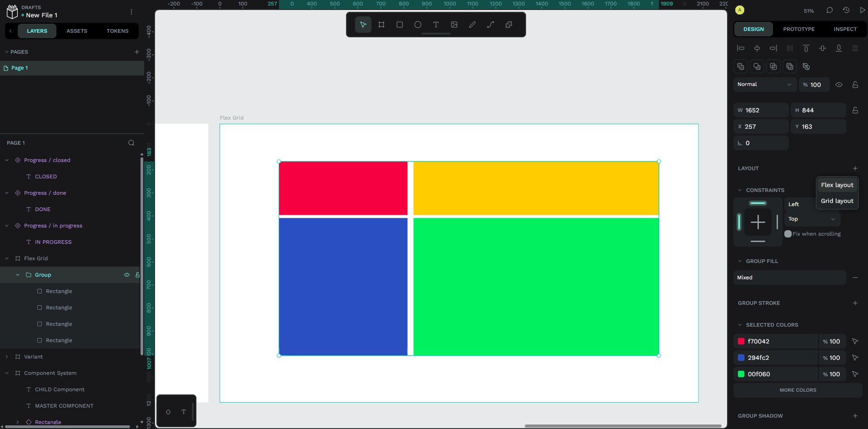Collapse the Flex Grid board layer
This screenshot has height=429, width=868.
tap(7, 258)
